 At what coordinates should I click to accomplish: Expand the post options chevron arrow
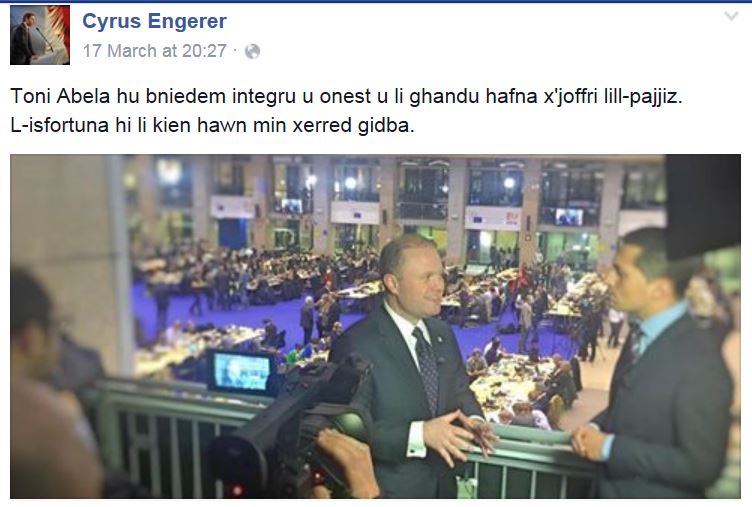(x=731, y=17)
